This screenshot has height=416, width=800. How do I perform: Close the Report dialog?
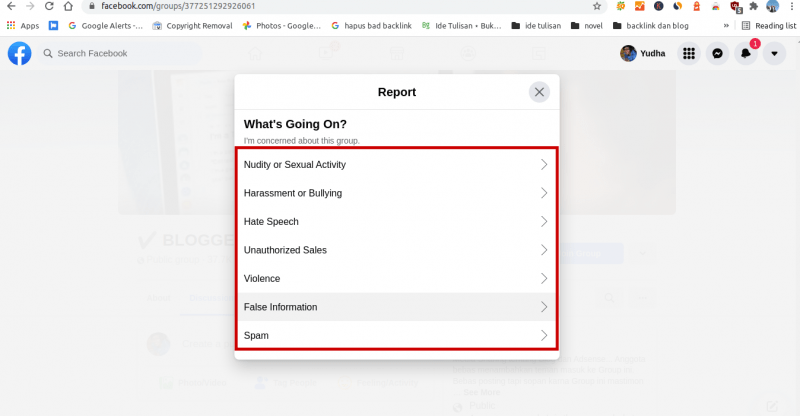539,92
